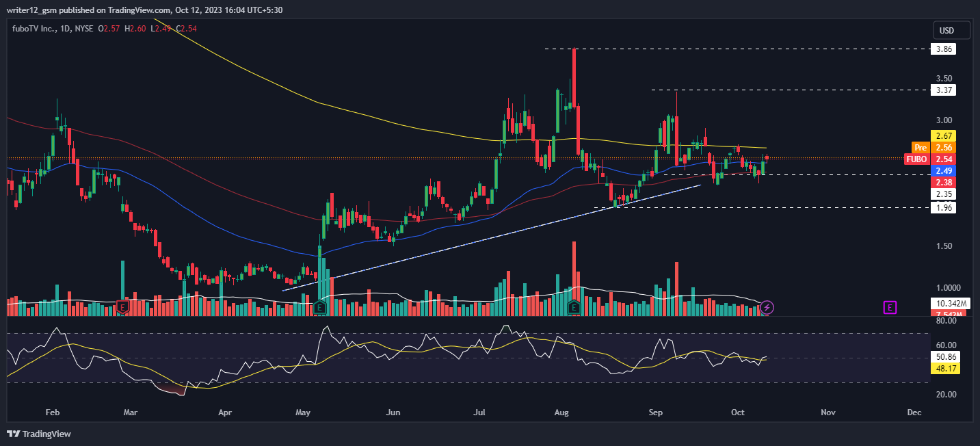Image resolution: width=980 pixels, height=446 pixels.
Task: Click the 1.50 price axis tick
Action: click(x=944, y=246)
